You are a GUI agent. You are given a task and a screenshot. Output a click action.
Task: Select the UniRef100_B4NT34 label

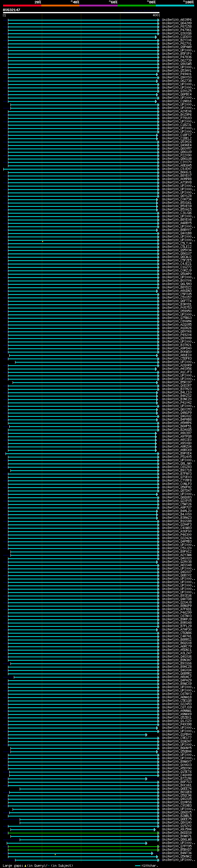coord(176,853)
